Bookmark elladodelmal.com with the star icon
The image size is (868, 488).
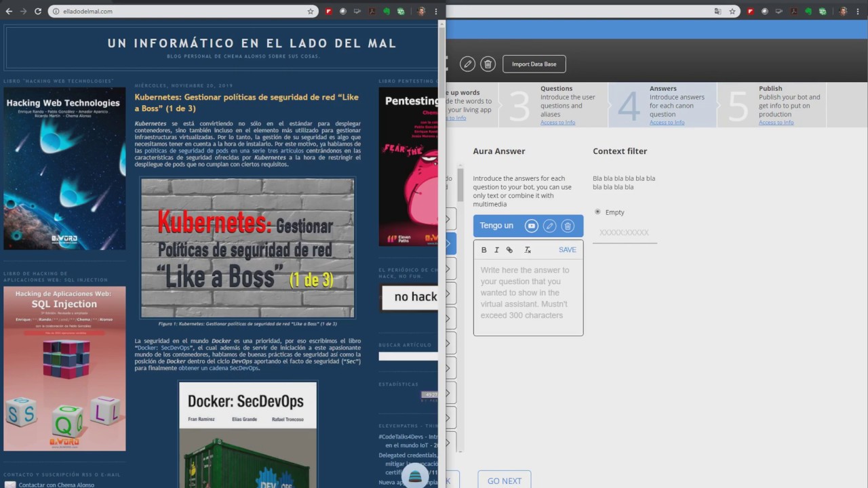tap(311, 12)
